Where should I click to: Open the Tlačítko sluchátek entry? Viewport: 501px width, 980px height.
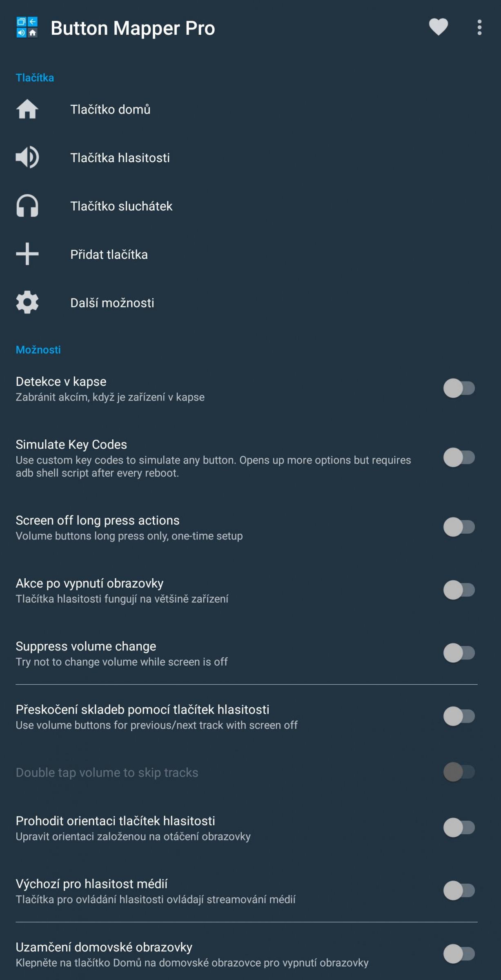pos(250,206)
